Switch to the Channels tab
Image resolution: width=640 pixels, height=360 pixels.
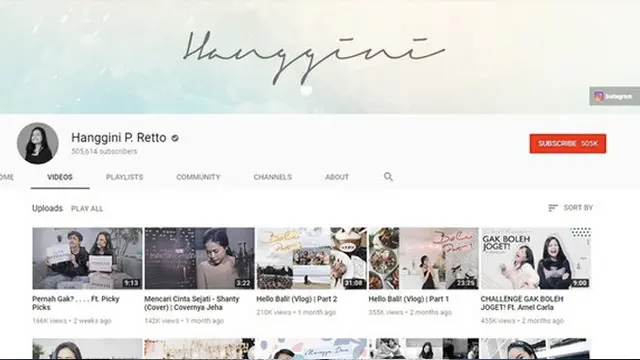tap(273, 177)
